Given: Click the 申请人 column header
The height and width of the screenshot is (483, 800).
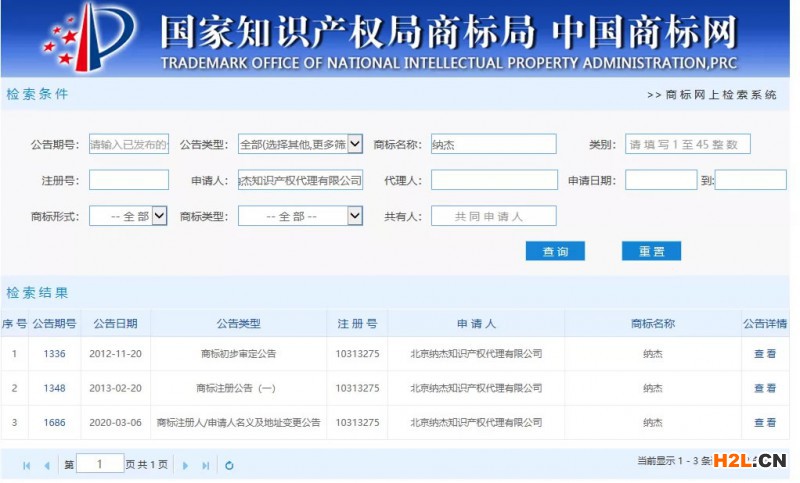Looking at the screenshot, I should pos(476,323).
